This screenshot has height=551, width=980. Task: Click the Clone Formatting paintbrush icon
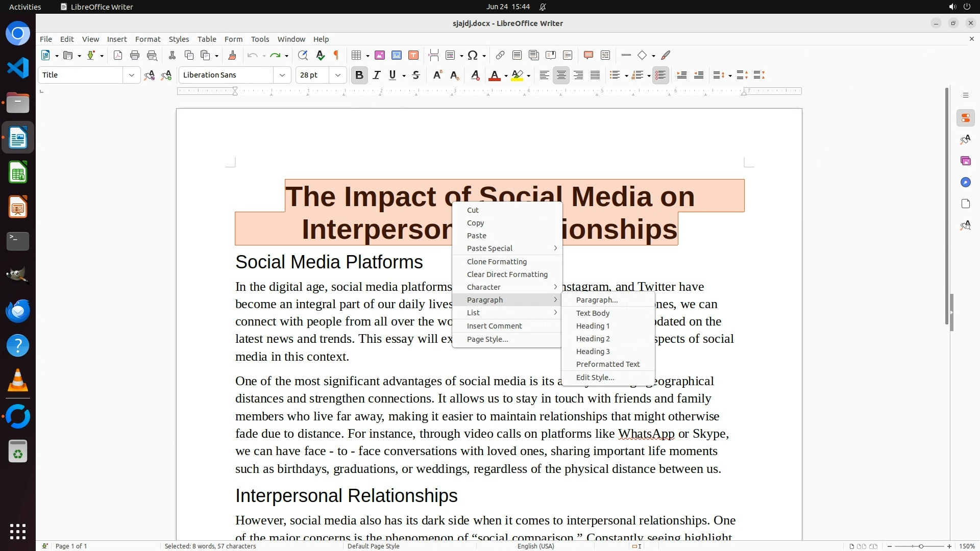point(232,55)
